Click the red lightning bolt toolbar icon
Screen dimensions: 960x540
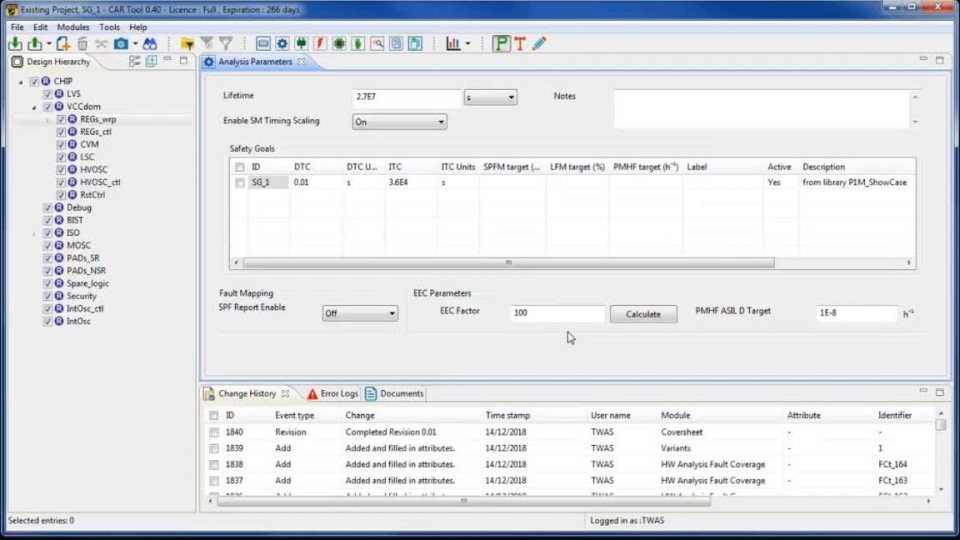(319, 44)
